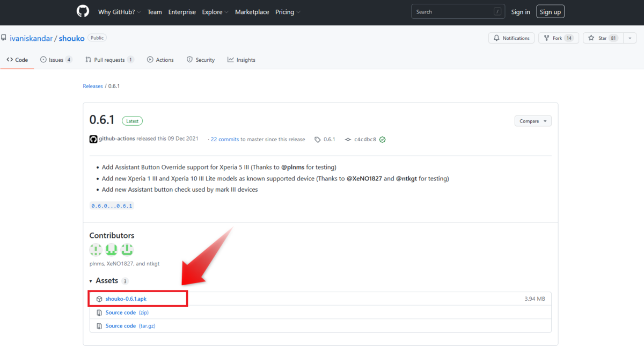This screenshot has height=348, width=644.
Task: Click the green verified check icon
Action: (383, 139)
